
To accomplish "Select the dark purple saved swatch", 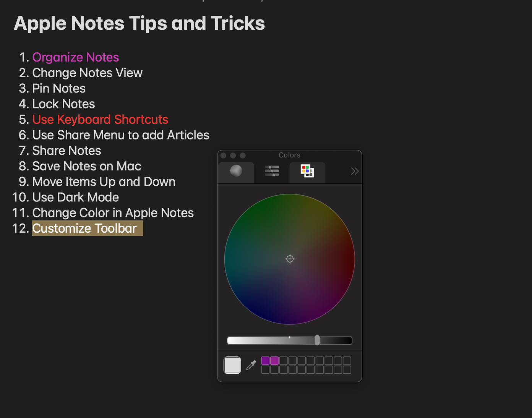I will click(x=265, y=360).
